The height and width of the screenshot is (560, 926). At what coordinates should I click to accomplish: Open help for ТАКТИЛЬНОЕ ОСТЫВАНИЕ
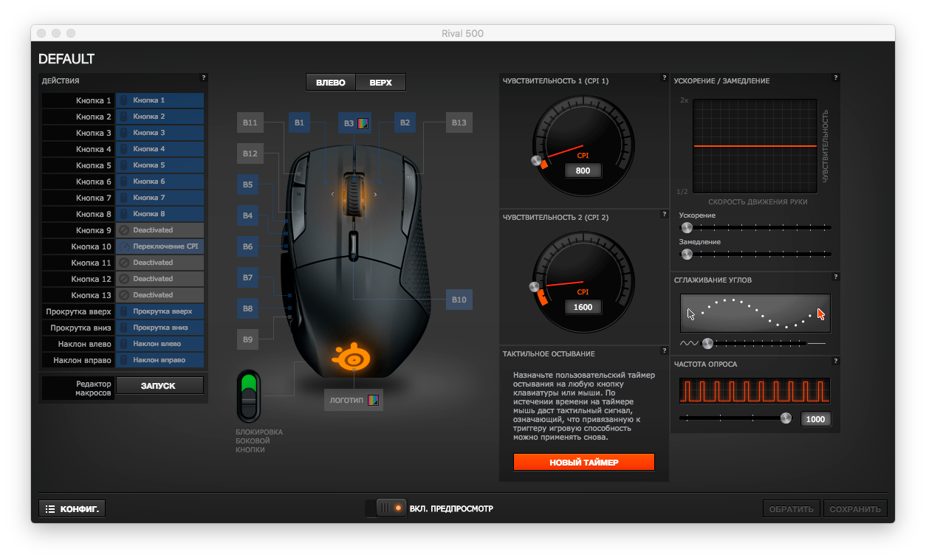click(x=665, y=350)
